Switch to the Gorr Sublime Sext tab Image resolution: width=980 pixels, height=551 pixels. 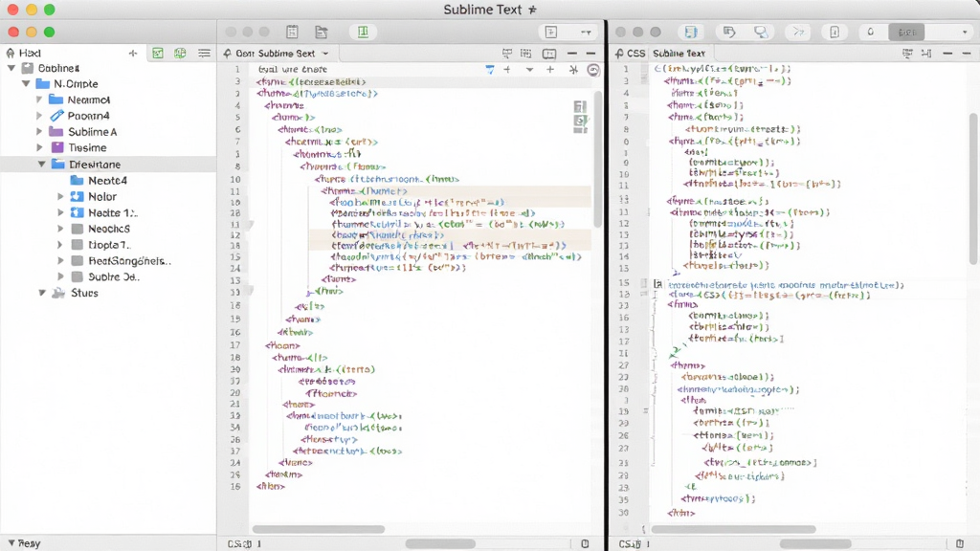(275, 54)
